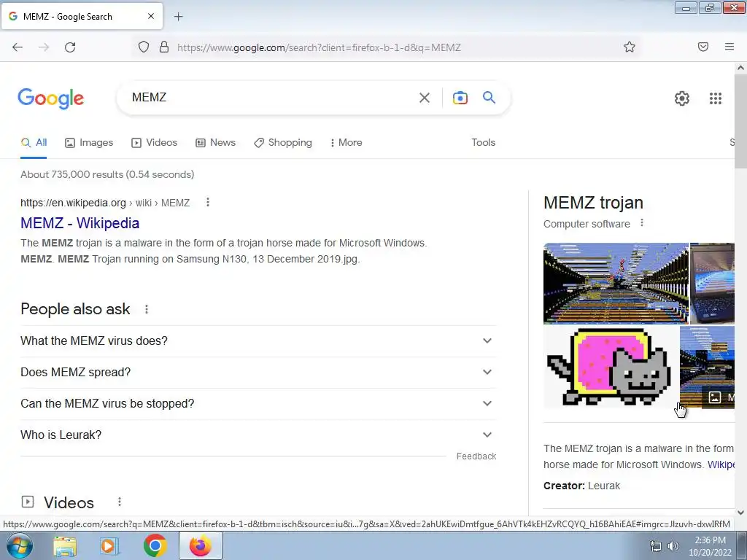Screen dimensions: 747x560
Task: Open the Google apps grid
Action: (716, 98)
